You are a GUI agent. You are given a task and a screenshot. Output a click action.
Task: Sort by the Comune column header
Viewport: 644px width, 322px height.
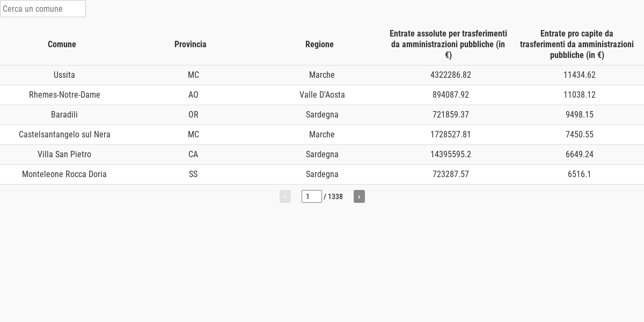coord(62,44)
